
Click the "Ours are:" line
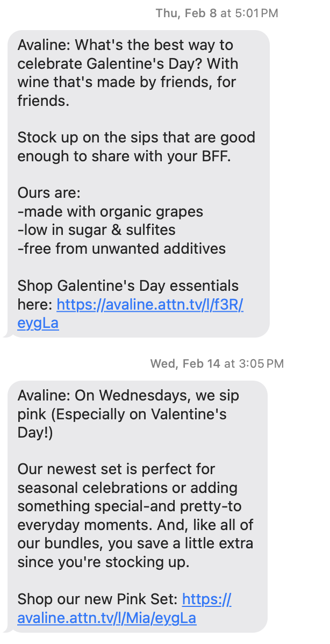click(48, 193)
